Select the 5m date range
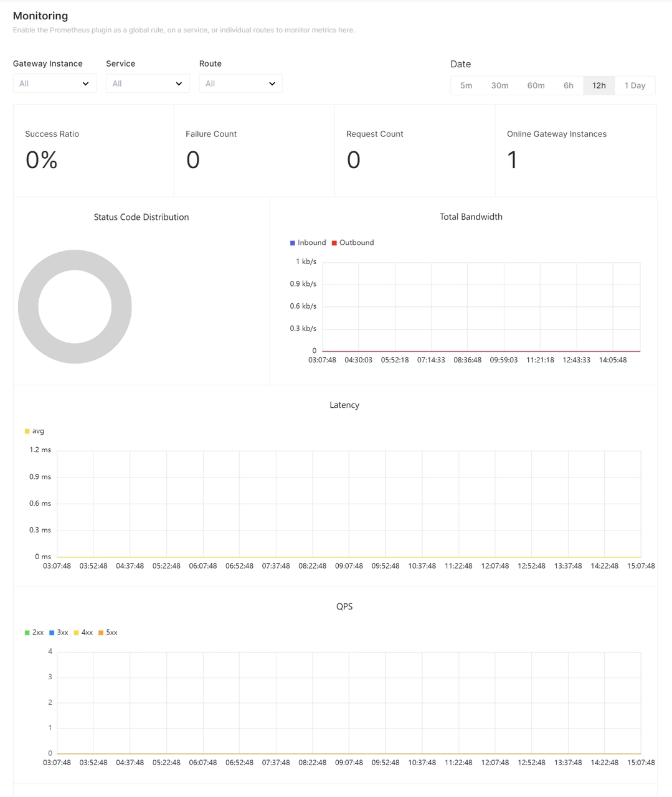This screenshot has height=797, width=672. pos(466,85)
